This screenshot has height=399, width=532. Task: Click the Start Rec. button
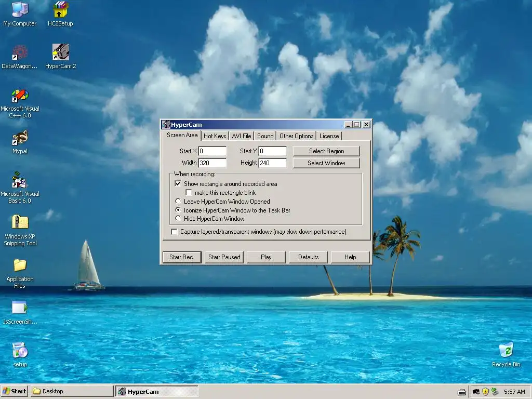pos(182,257)
